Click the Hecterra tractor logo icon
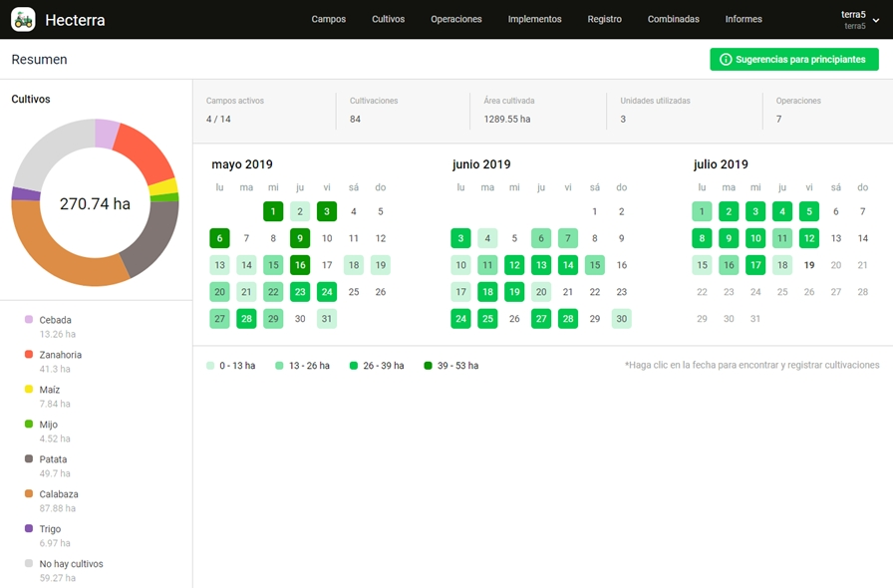This screenshot has width=893, height=588. point(23,19)
